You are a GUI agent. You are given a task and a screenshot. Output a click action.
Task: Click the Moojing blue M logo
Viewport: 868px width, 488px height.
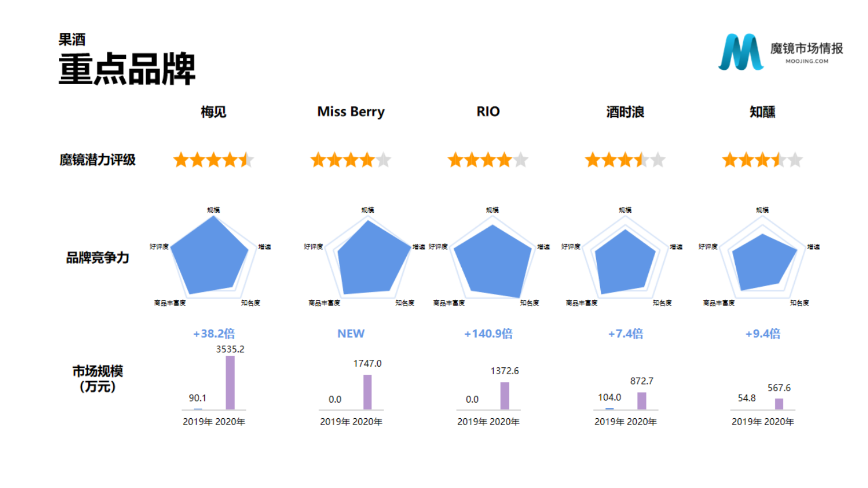(741, 52)
